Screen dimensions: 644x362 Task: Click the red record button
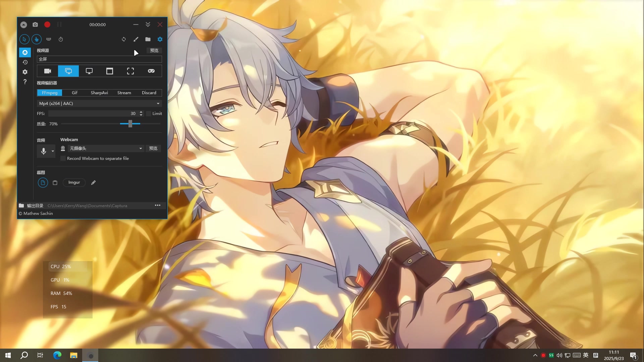coord(47,24)
